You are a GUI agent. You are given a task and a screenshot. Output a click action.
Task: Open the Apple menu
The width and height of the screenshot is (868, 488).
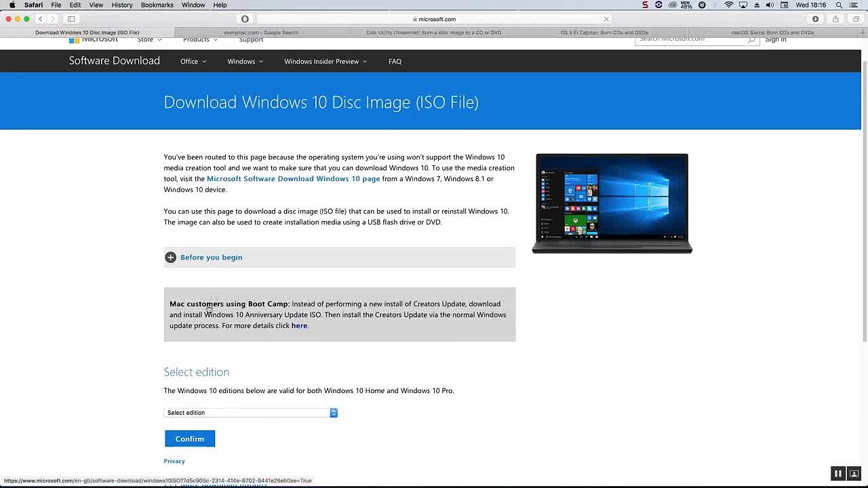click(x=12, y=5)
